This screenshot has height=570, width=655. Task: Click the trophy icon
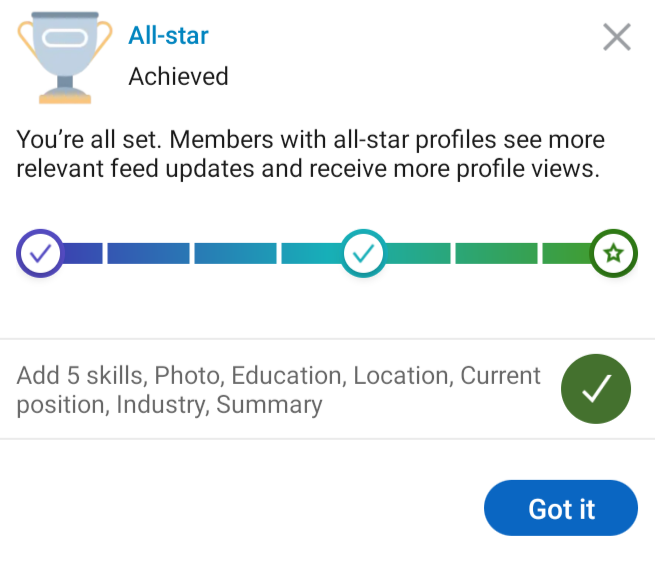(65, 58)
